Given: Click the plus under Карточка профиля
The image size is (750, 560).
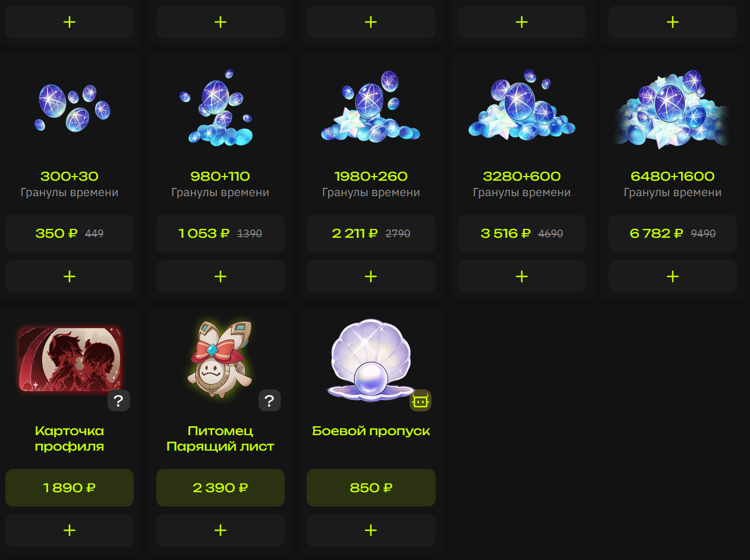Looking at the screenshot, I should (70, 530).
